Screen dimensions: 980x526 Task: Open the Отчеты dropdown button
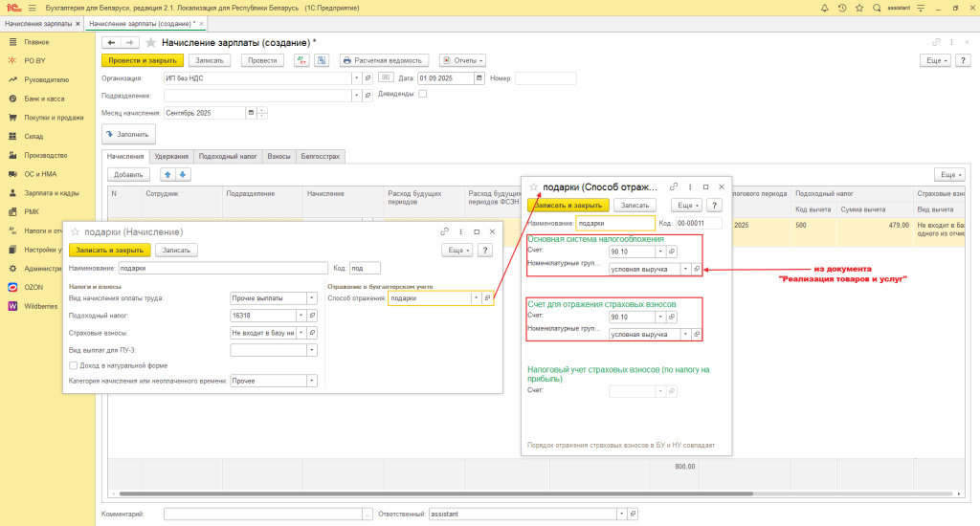coord(462,60)
